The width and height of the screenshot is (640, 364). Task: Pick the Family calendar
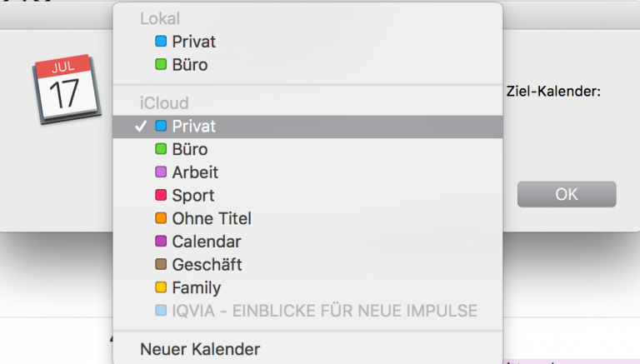pos(196,288)
